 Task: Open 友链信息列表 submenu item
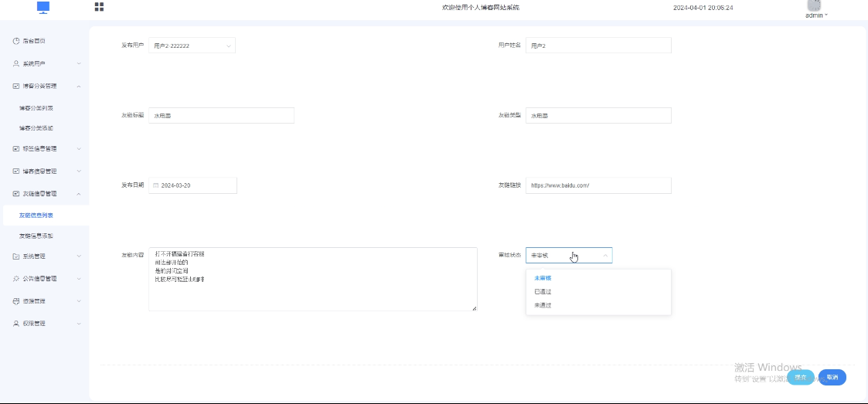click(x=36, y=216)
